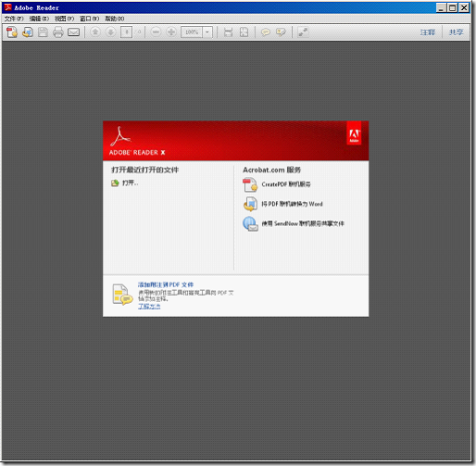Click the open-folder icon beside 打开...
Image resolution: width=476 pixels, height=466 pixels.
pyautogui.click(x=115, y=183)
